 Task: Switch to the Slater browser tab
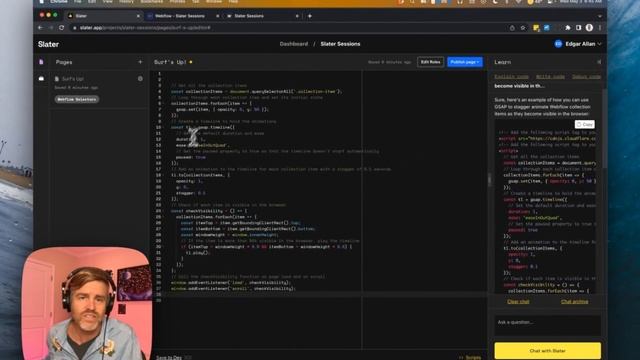click(104, 16)
